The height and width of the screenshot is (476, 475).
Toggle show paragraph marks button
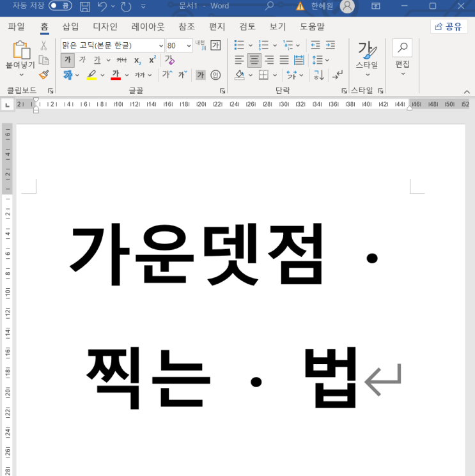338,75
